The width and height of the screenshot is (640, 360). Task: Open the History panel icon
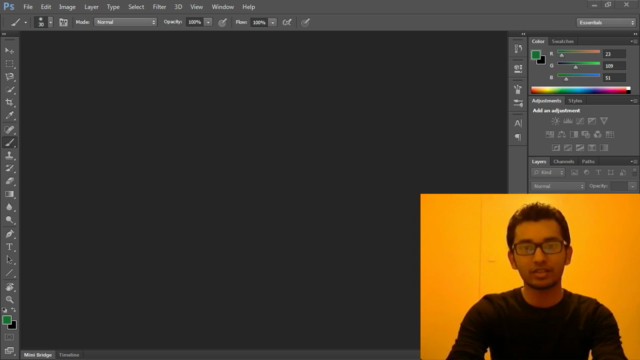[518, 49]
